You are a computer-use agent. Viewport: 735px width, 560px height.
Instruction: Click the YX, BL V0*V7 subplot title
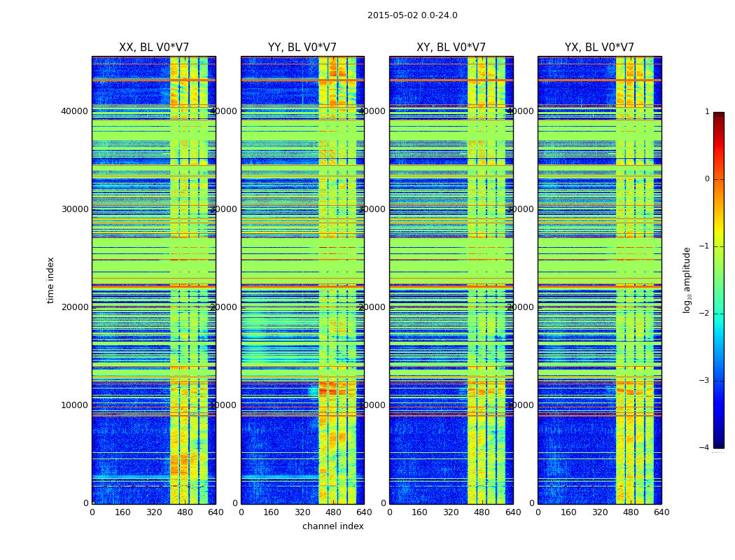(x=599, y=48)
